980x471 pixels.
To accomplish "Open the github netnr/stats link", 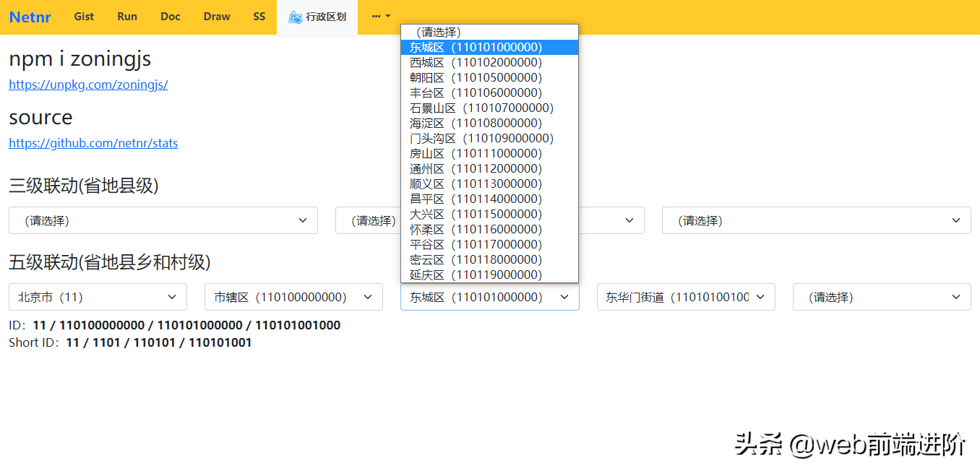I will 93,143.
